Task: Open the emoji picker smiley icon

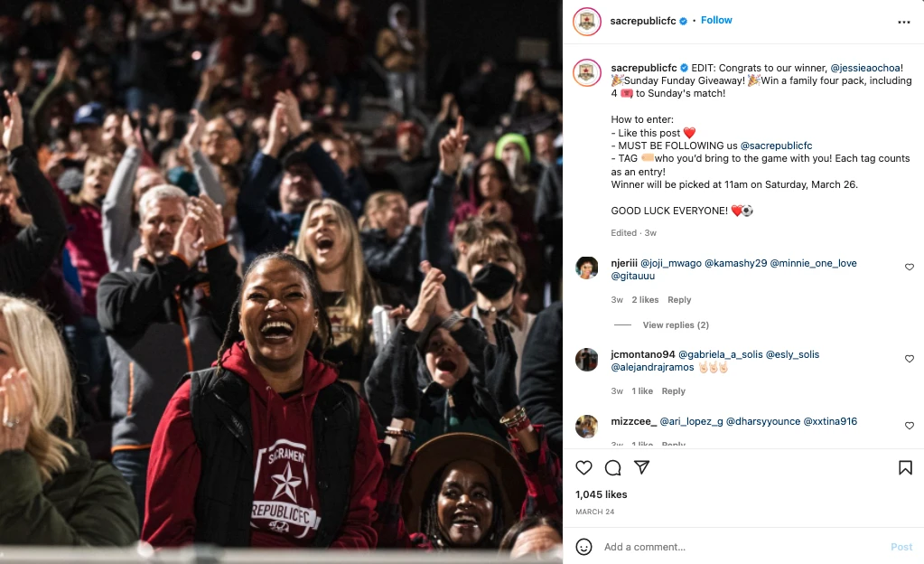Action: tap(583, 547)
